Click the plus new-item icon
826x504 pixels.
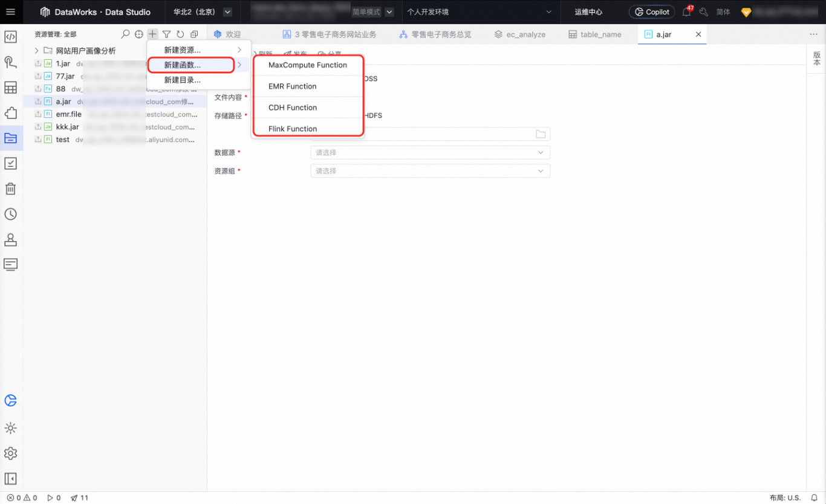pyautogui.click(x=152, y=34)
